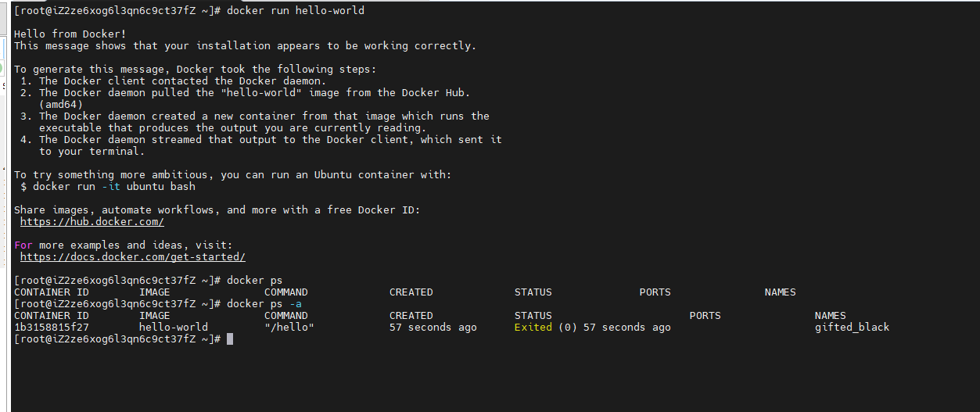Open the hub.docker.com link
Image resolution: width=980 pixels, height=412 pixels.
(x=92, y=222)
